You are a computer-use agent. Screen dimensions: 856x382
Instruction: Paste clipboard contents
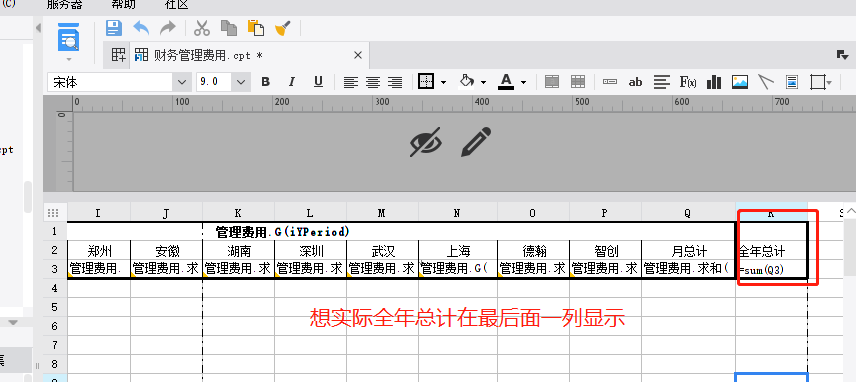(255, 28)
